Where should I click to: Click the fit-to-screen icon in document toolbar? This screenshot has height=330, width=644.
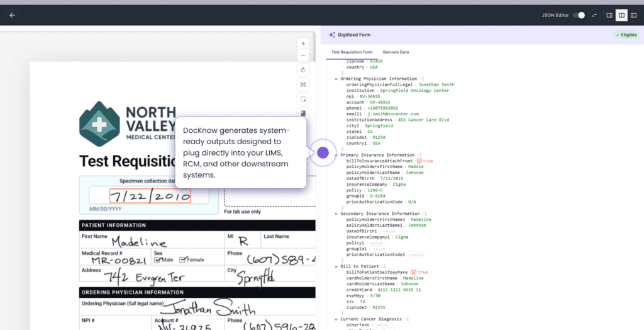click(303, 84)
